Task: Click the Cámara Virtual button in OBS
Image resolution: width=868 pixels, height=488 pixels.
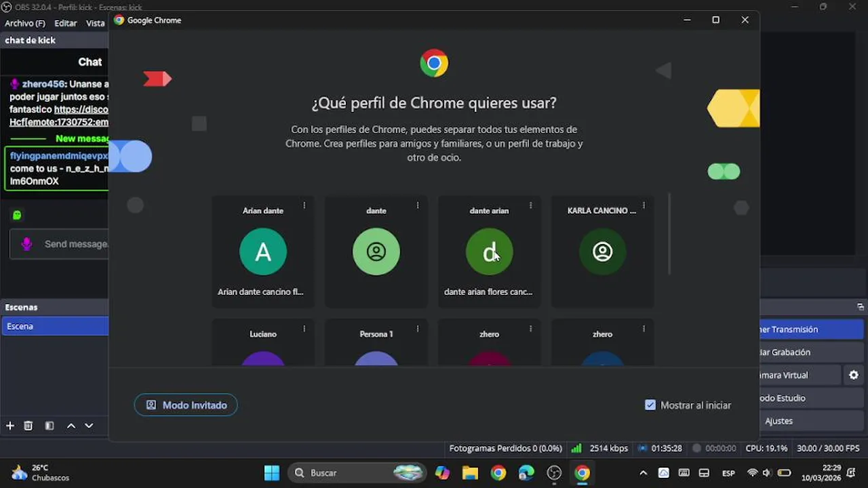Action: (800, 375)
